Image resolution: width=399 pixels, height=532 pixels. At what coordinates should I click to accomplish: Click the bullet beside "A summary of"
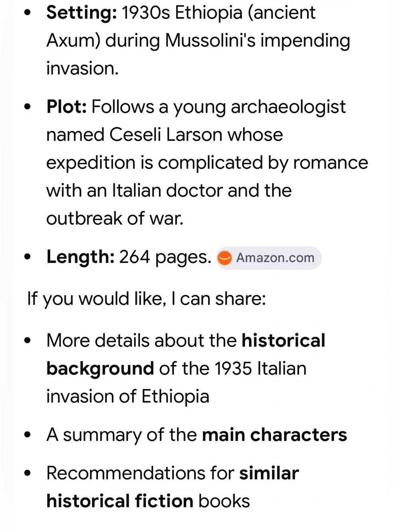coord(27,435)
